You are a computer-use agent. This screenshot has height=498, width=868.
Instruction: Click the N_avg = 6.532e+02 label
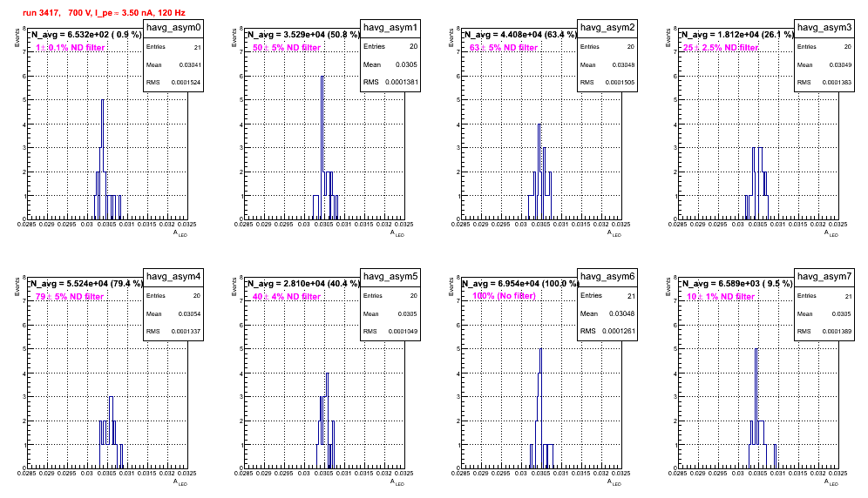86,35
